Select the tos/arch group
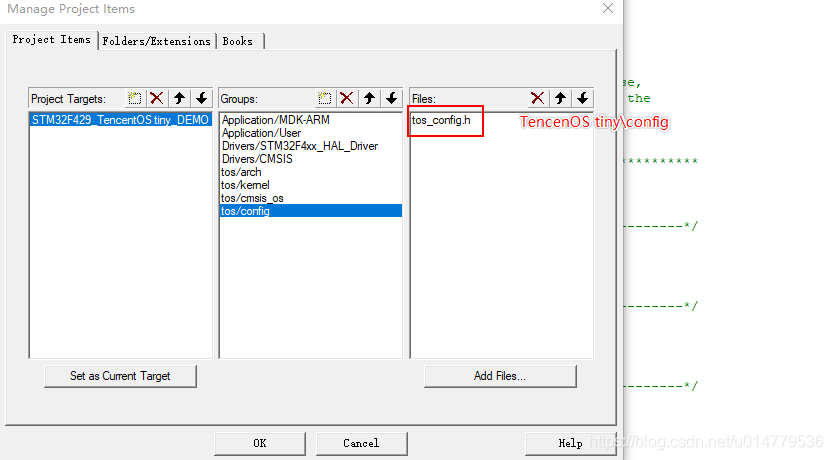This screenshot has height=460, width=833. (x=310, y=172)
